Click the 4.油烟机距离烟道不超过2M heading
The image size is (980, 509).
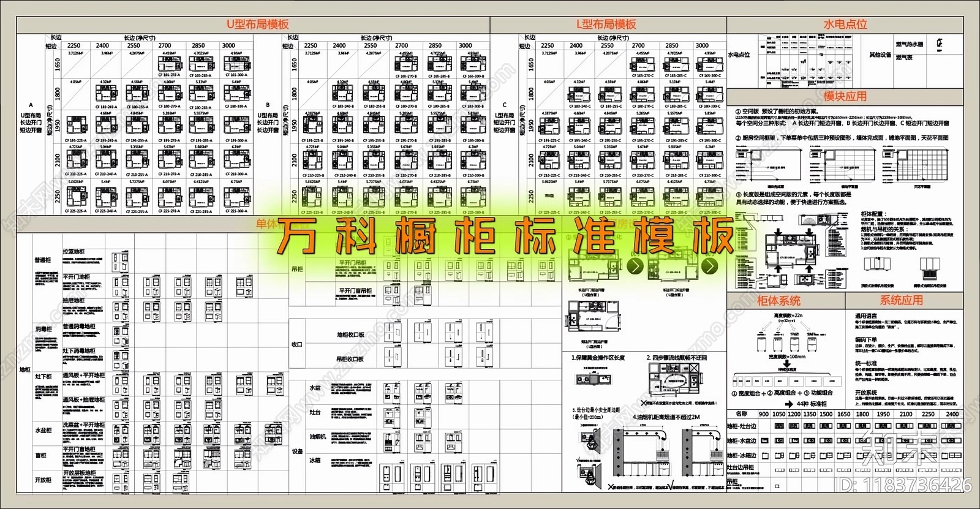[666, 417]
